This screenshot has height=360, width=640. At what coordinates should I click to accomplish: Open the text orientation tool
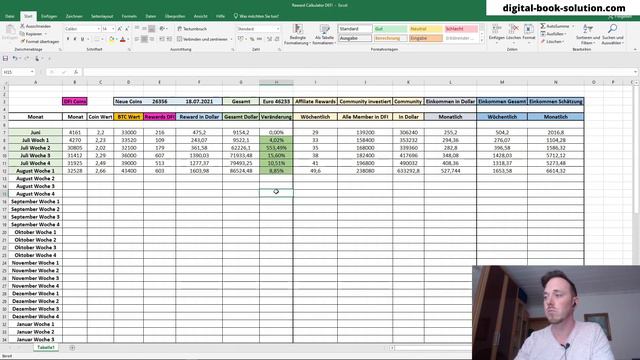[x=162, y=29]
